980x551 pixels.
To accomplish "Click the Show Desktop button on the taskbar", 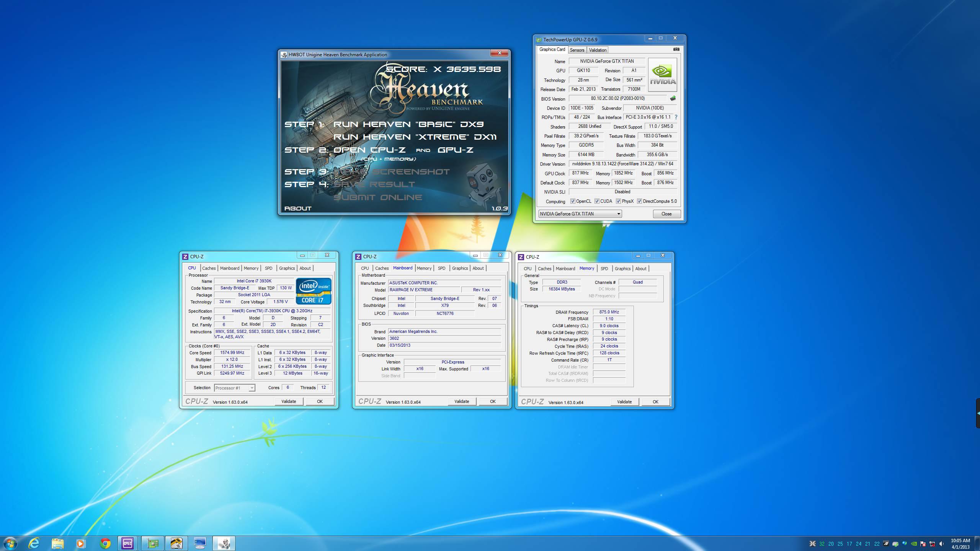I will tap(977, 544).
